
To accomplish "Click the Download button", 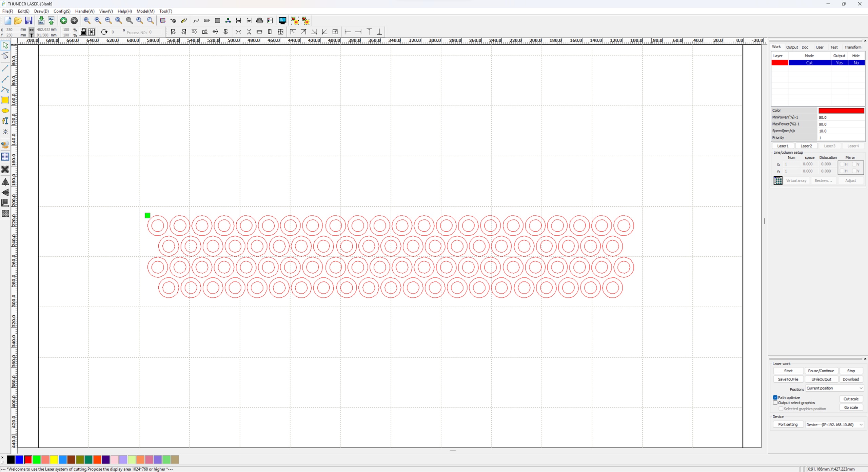I will (x=850, y=379).
